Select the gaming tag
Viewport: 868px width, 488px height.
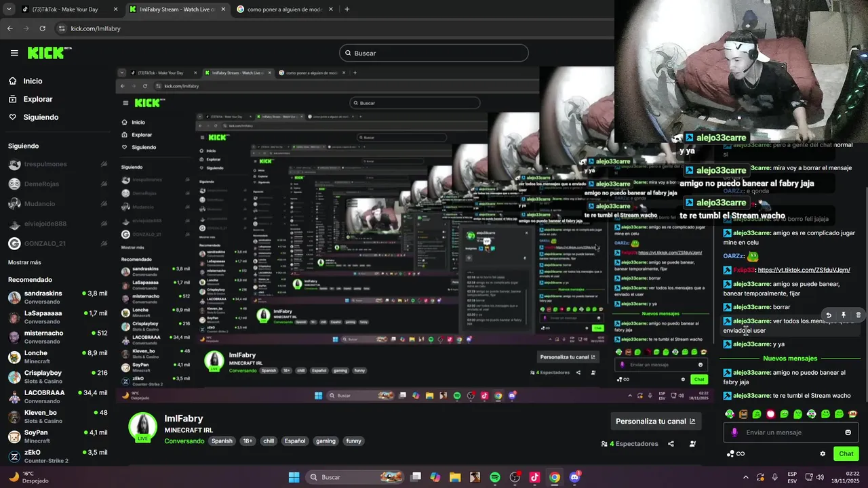[325, 441]
